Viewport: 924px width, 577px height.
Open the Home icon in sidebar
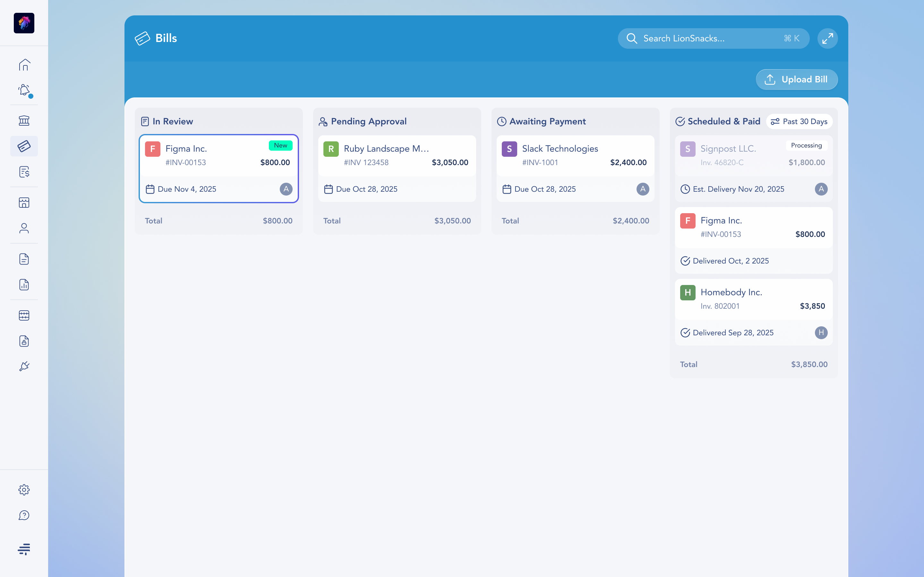(24, 64)
